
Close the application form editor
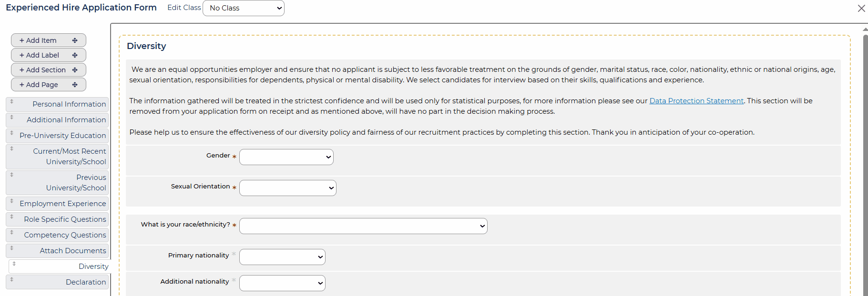[x=861, y=9]
